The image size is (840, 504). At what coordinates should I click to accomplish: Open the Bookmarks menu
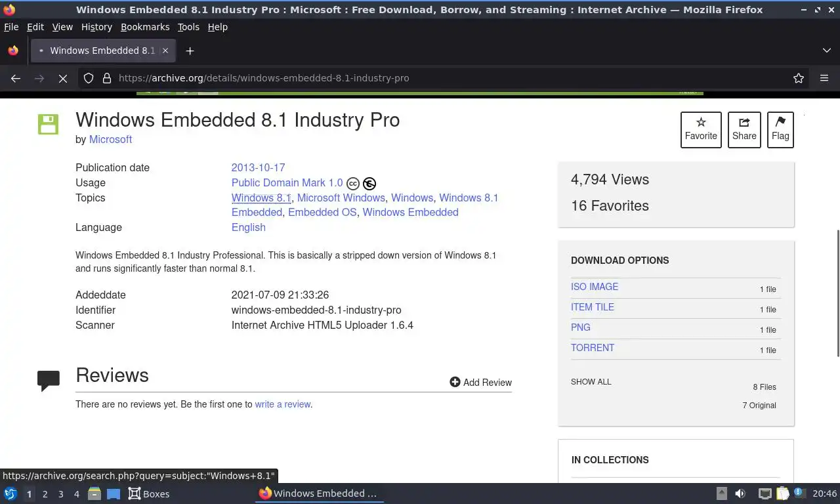tap(145, 27)
